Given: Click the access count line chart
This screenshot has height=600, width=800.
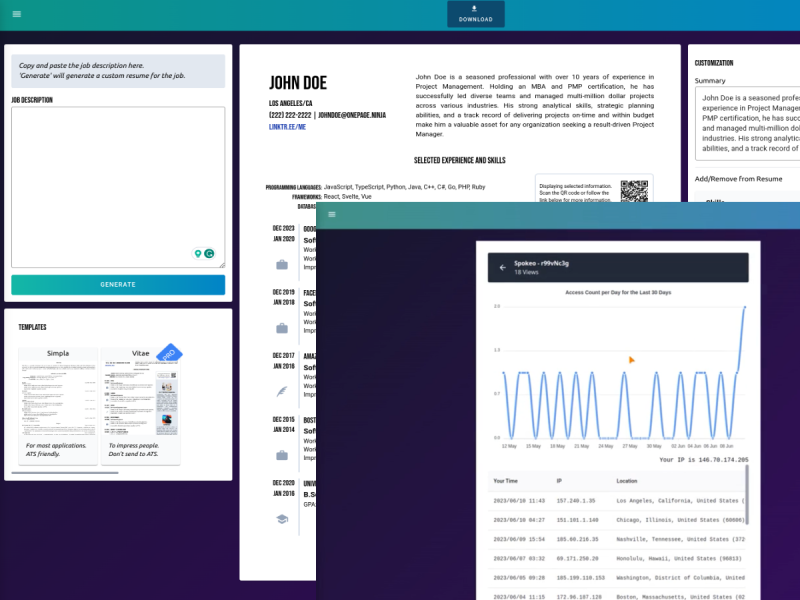Looking at the screenshot, I should (618, 372).
